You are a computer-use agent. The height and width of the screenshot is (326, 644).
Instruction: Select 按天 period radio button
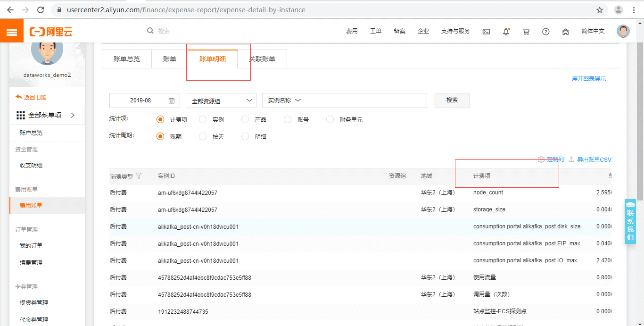click(x=203, y=136)
